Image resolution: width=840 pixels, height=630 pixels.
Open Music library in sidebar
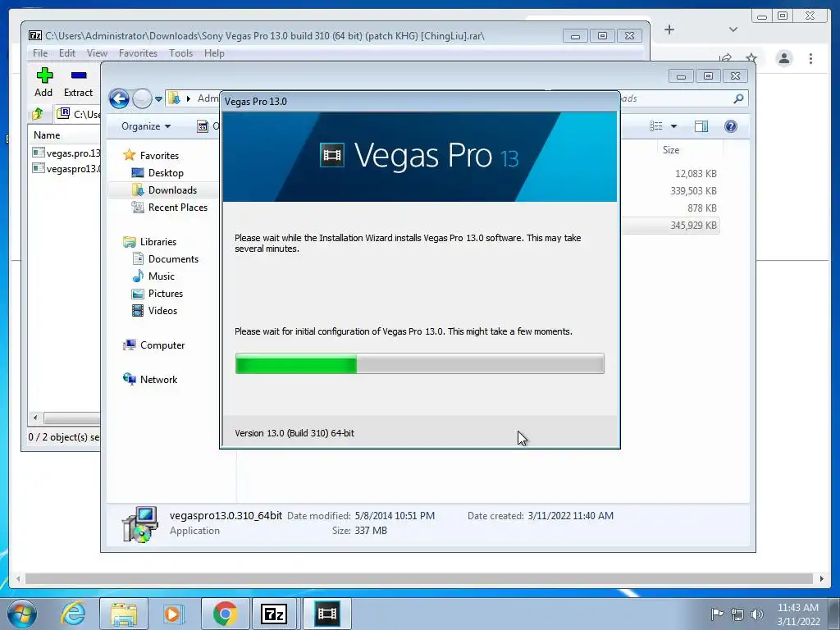pos(162,276)
